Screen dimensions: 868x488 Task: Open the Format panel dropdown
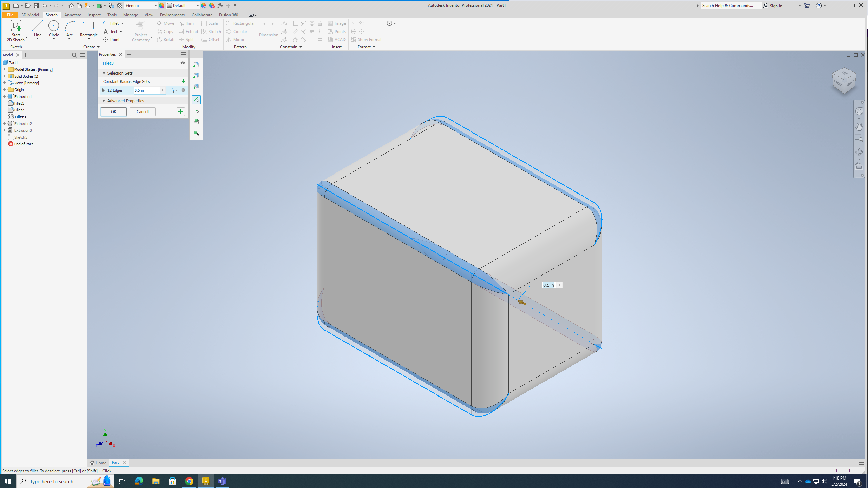[x=367, y=47]
